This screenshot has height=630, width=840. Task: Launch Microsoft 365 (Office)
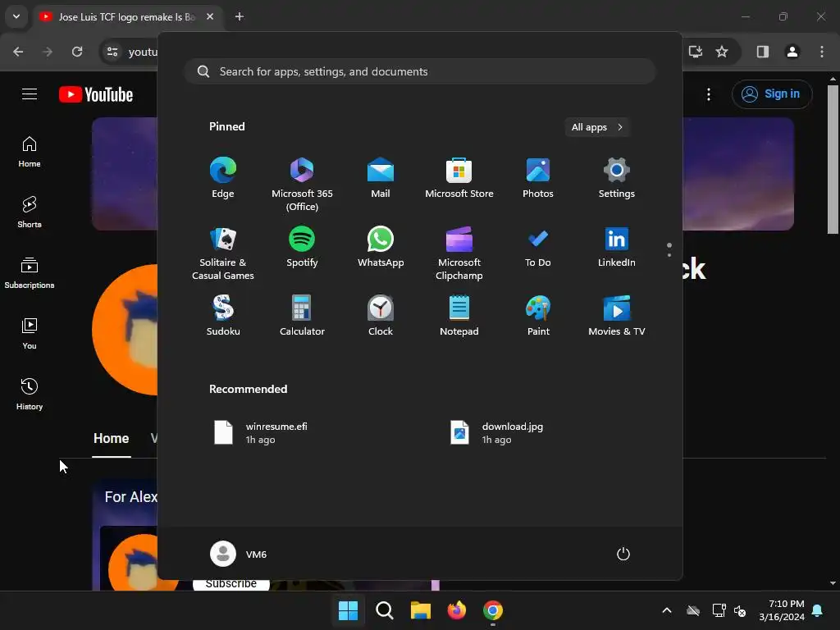coord(302,185)
